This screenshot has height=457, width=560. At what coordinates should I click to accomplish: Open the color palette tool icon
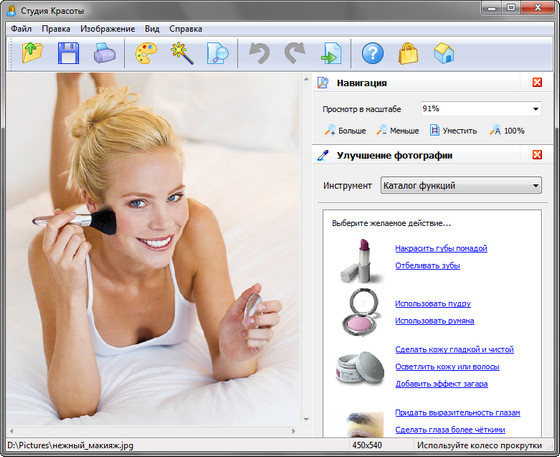146,53
